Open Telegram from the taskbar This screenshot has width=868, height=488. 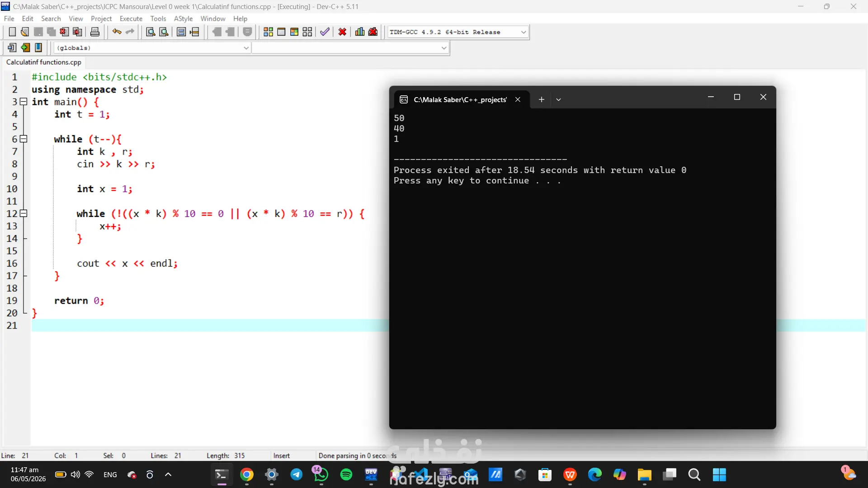pos(297,474)
